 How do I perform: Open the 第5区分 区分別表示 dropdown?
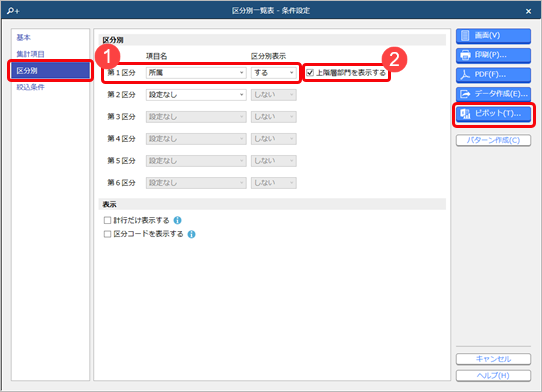274,161
